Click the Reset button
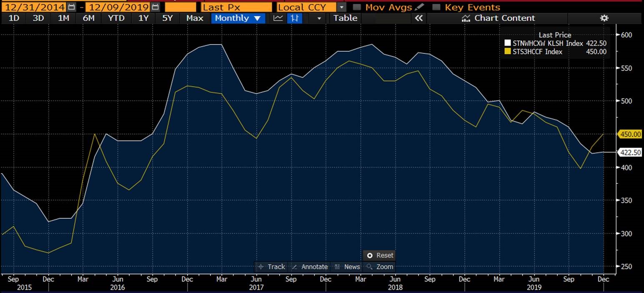The width and height of the screenshot is (644, 293). tap(379, 255)
